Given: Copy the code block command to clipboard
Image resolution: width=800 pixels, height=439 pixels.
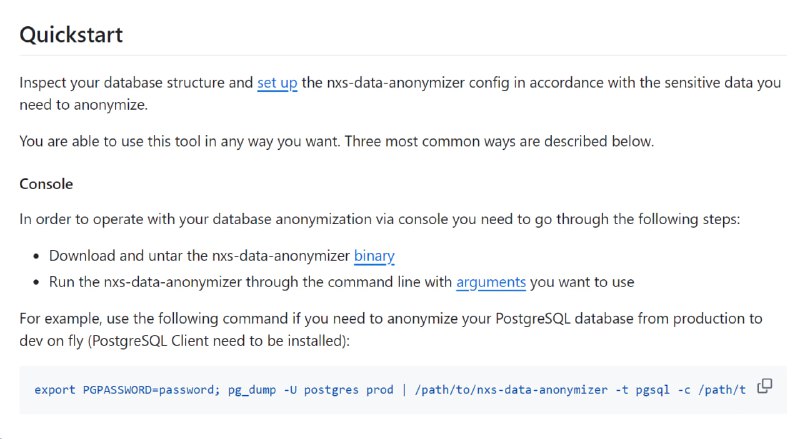Looking at the screenshot, I should pos(764,386).
